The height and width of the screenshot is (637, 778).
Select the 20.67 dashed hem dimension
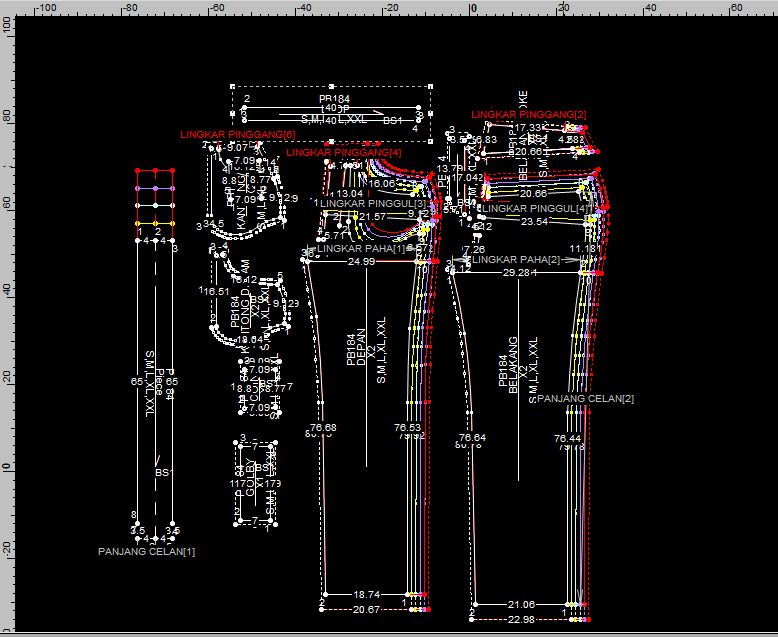coord(367,609)
